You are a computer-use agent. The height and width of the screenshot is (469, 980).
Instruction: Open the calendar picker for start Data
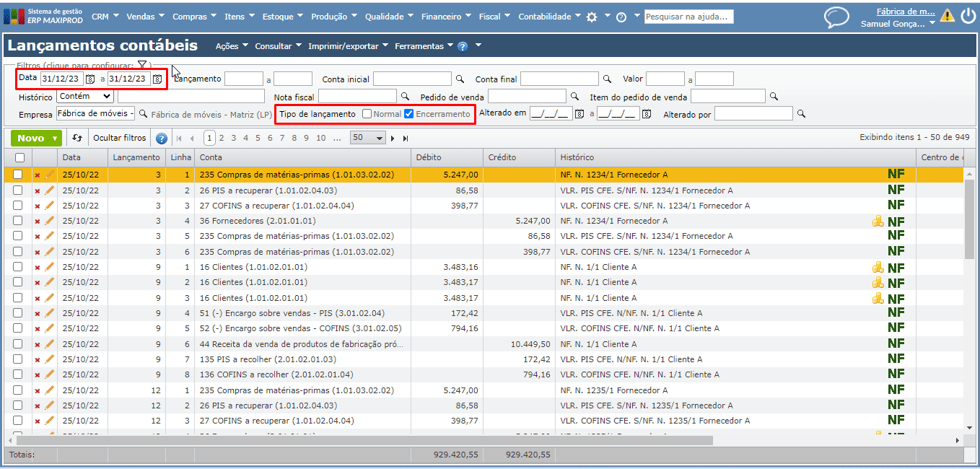click(90, 79)
